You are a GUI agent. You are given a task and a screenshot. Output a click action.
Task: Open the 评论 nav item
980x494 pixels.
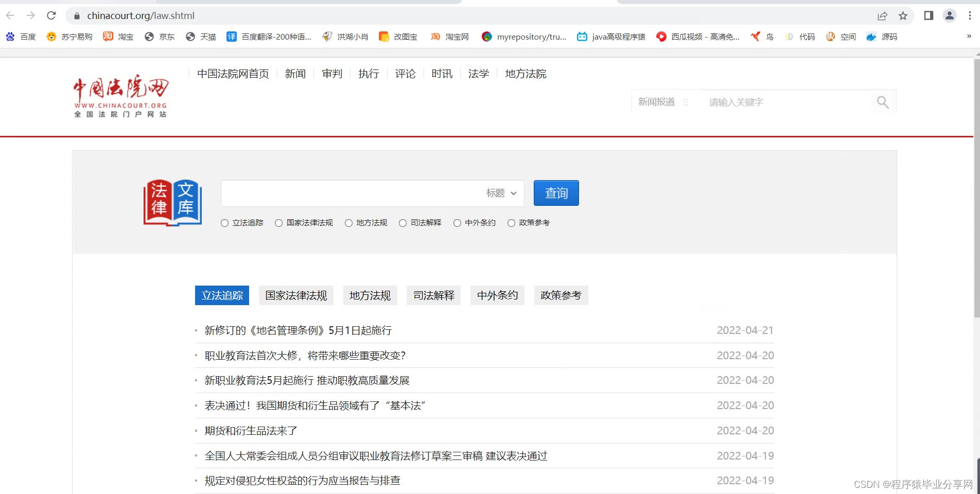tap(405, 74)
